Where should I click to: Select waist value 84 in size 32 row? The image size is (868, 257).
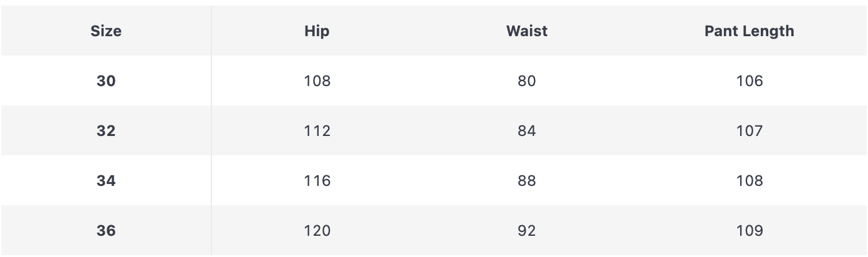coord(527,131)
